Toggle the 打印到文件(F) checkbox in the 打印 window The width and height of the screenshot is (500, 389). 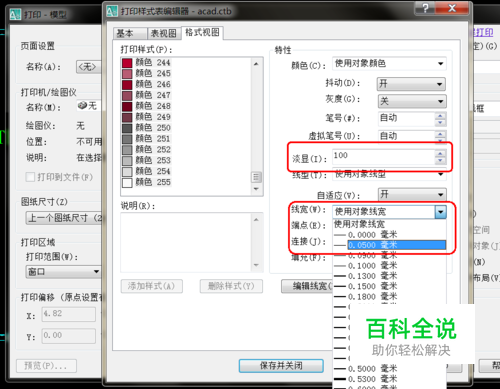click(x=30, y=177)
